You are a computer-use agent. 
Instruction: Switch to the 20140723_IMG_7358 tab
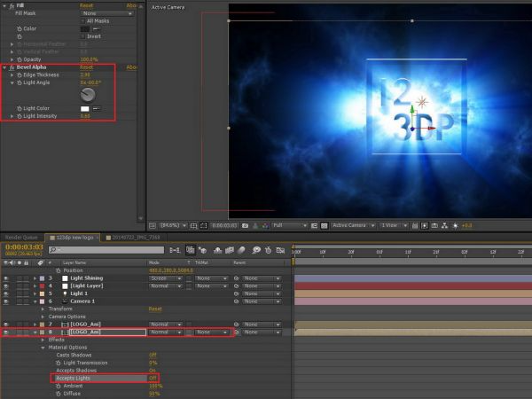(133, 238)
